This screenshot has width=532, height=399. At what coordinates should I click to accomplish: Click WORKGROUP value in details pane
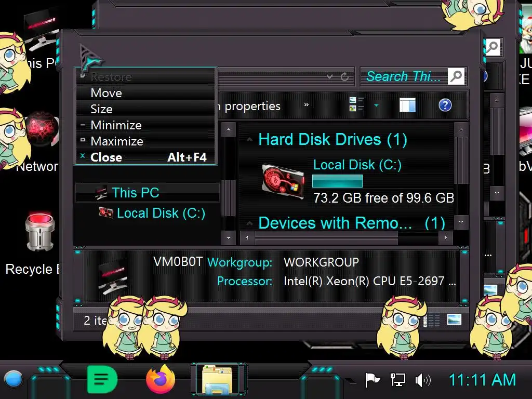[321, 262]
